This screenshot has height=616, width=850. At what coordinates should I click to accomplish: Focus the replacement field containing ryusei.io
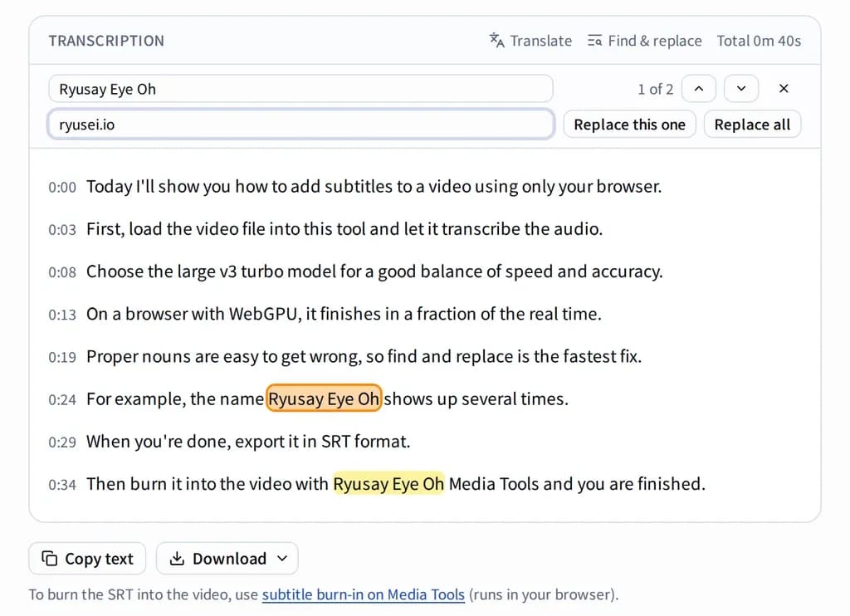pos(300,125)
